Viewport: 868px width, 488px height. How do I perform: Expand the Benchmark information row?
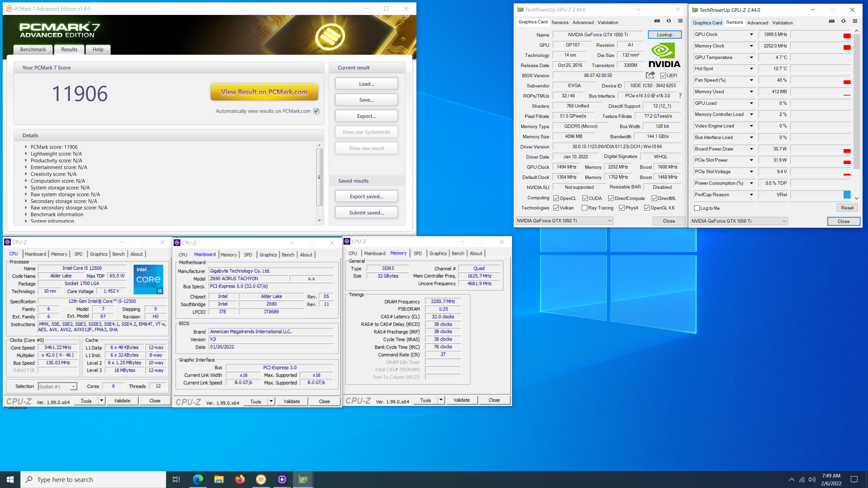(x=26, y=214)
